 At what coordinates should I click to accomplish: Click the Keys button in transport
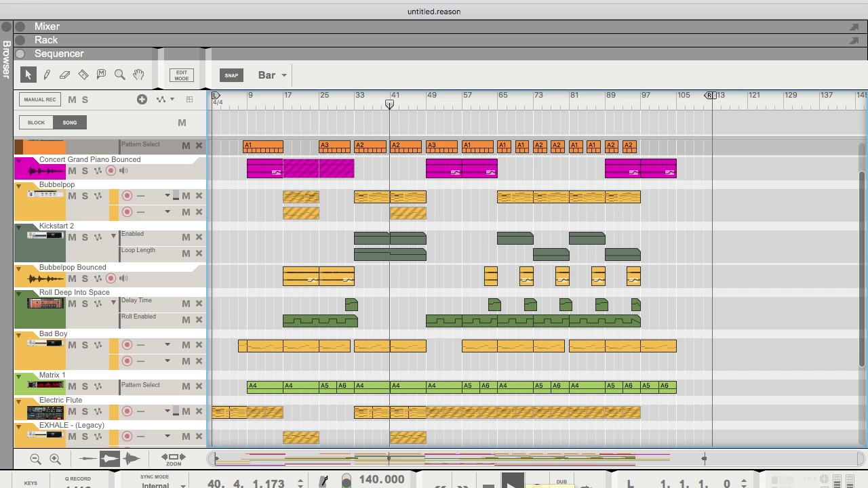pyautogui.click(x=31, y=483)
